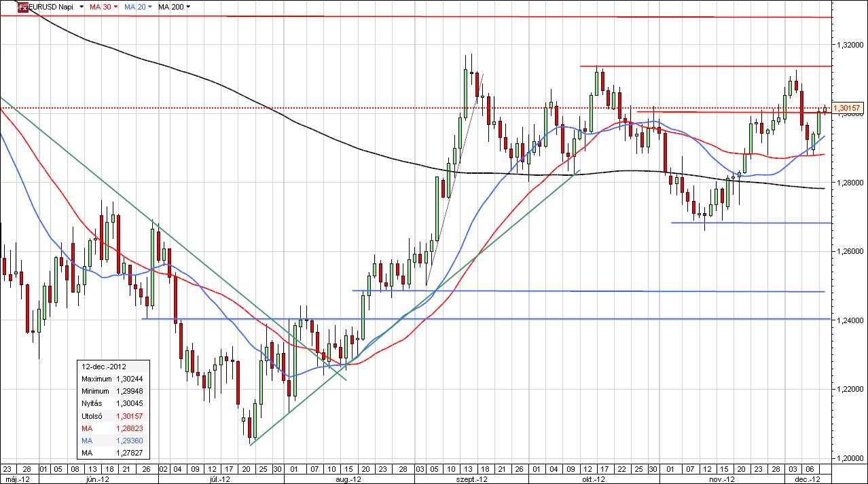The width and height of the screenshot is (868, 484).
Task: Click the Nyitás value 1,30045
Action: [x=130, y=403]
